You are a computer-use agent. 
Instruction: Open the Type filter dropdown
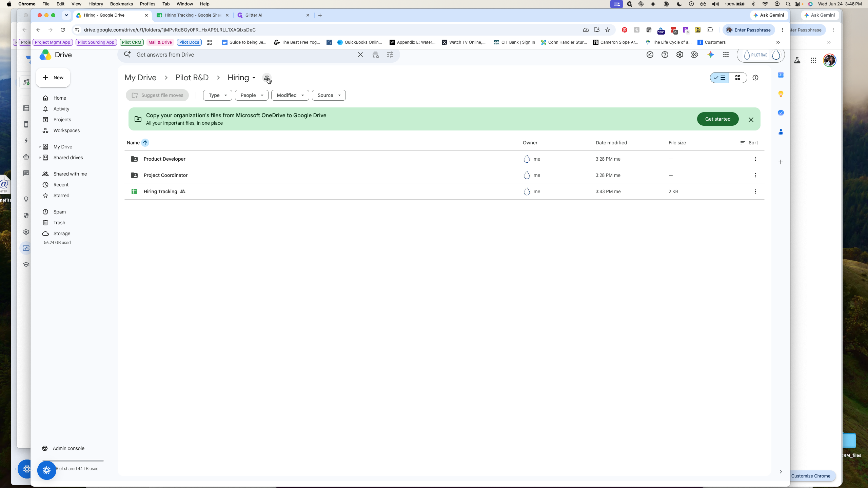217,95
